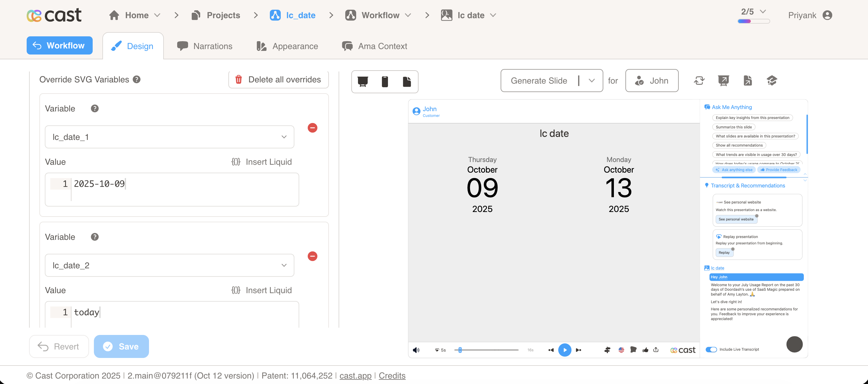868x384 pixels.
Task: Switch to mobile phone preview icon
Action: [x=385, y=81]
